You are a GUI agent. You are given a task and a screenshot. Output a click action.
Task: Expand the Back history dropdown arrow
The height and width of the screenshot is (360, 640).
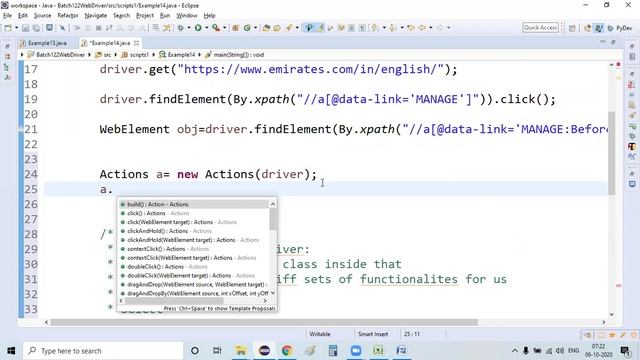430,28
